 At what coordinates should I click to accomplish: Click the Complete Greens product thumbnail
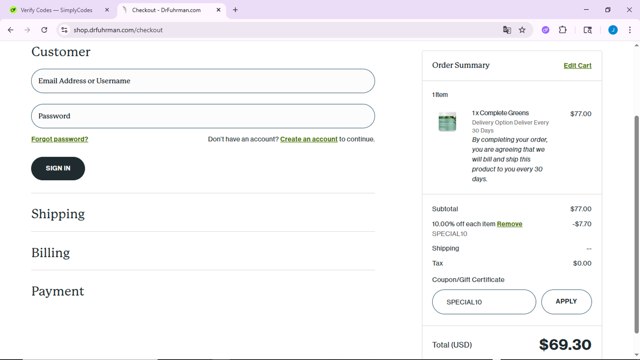click(x=447, y=122)
